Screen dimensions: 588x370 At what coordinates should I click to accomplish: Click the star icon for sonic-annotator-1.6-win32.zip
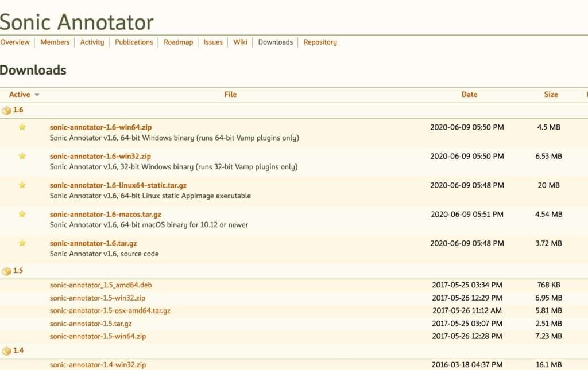coord(22,156)
